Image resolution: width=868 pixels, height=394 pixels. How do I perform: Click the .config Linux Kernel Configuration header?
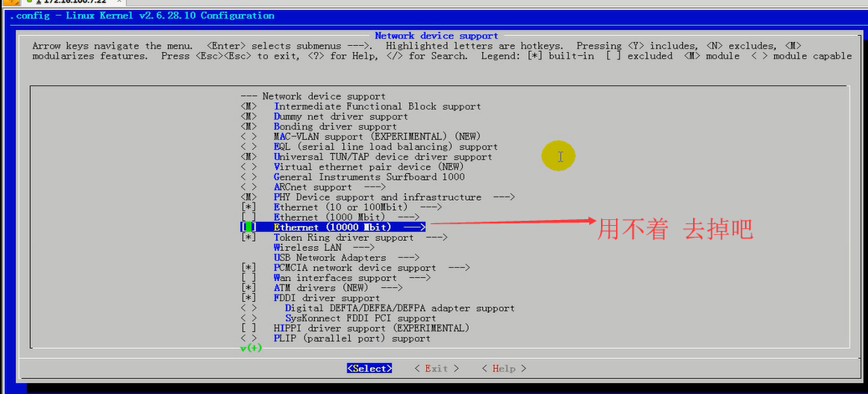[141, 16]
